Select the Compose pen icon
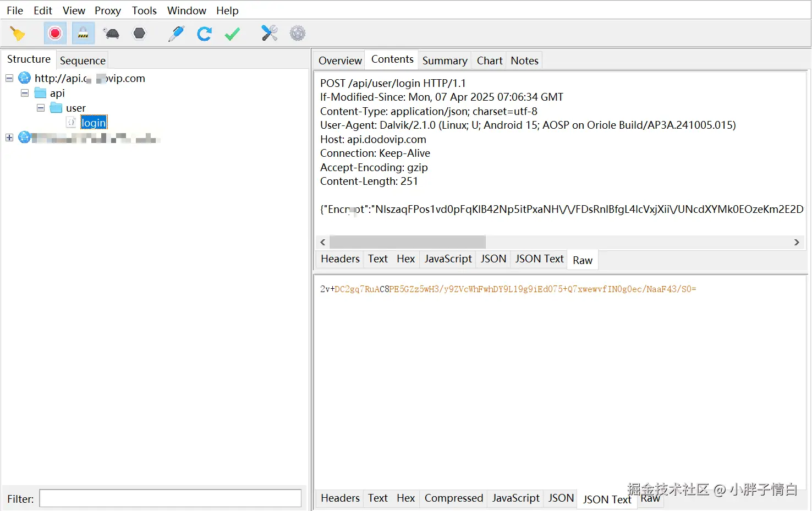The image size is (812, 511). point(176,34)
